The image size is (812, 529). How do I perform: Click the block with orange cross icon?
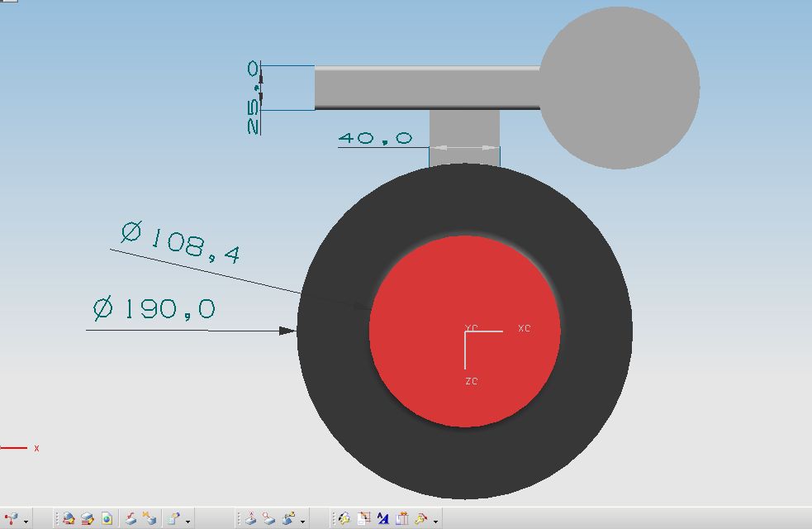(x=150, y=518)
